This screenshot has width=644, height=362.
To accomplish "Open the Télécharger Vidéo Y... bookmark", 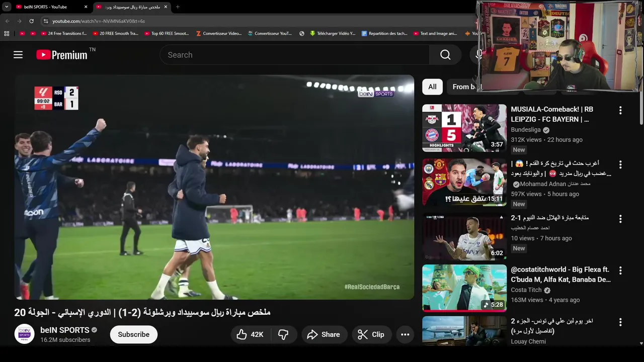I will [x=333, y=34].
